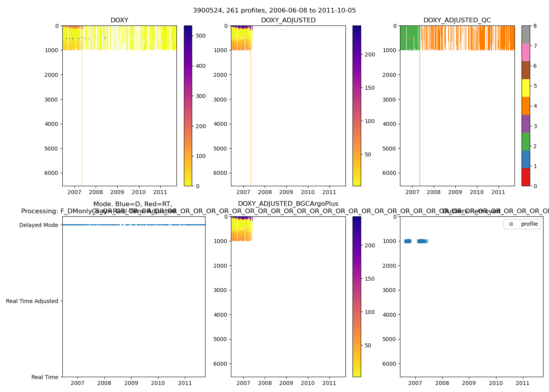
Task: Click the DOXY_ADJUSTED_BGCArgoPlus plot title
Action: click(x=288, y=204)
